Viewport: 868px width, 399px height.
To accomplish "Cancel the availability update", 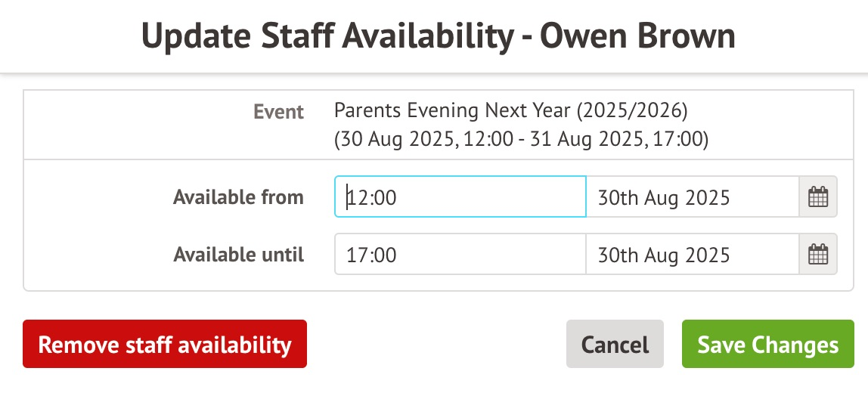I will pyautogui.click(x=615, y=345).
